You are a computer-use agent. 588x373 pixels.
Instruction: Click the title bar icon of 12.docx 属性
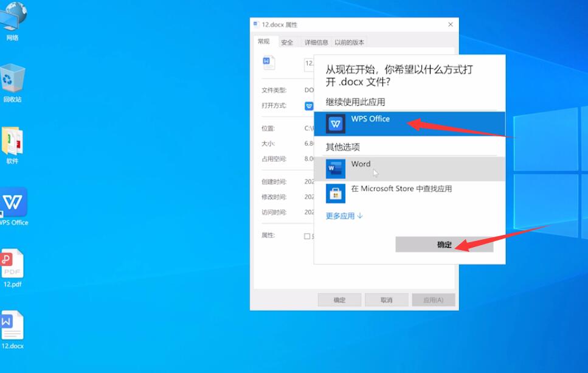click(x=256, y=24)
